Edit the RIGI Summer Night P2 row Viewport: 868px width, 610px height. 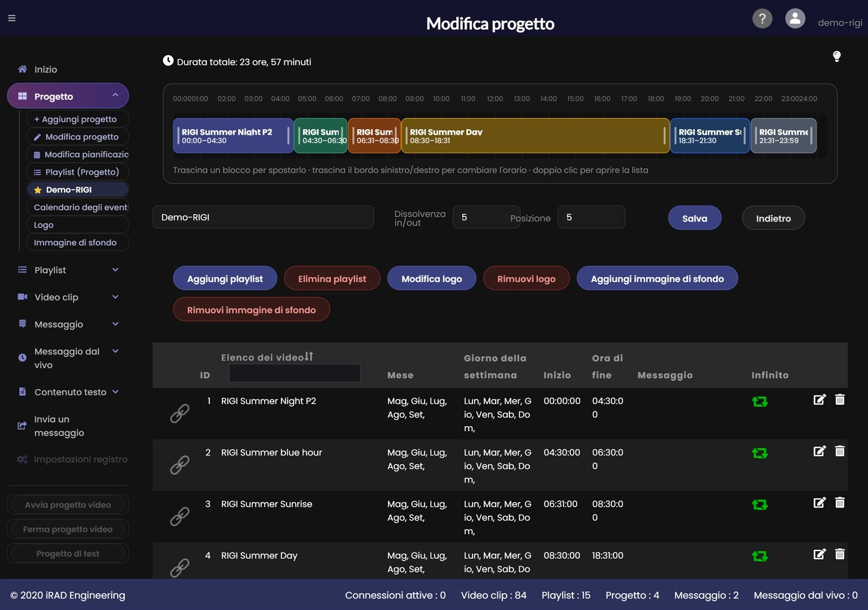tap(820, 400)
